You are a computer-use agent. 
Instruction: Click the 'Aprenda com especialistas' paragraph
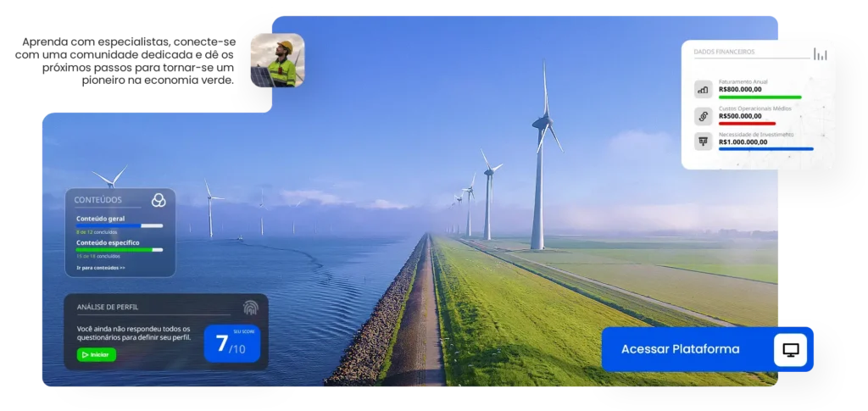[x=125, y=61]
